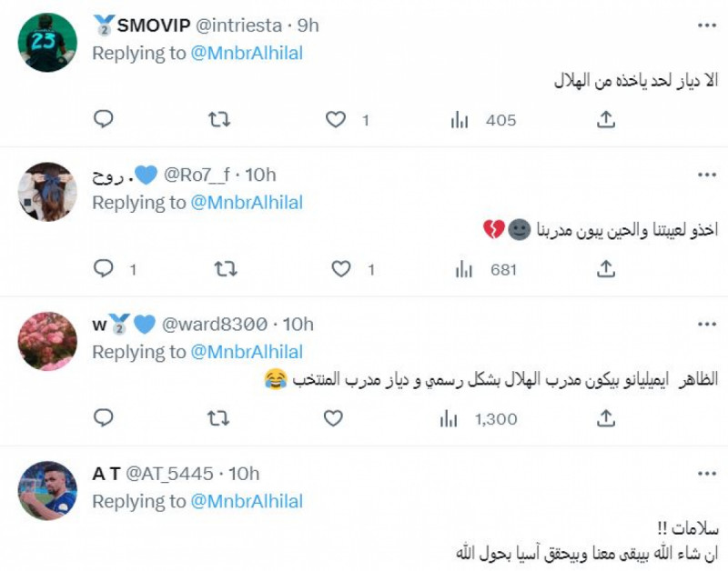Like SMOVIP's reply tweet
Screen dimensions: 728x571
[x=338, y=117]
